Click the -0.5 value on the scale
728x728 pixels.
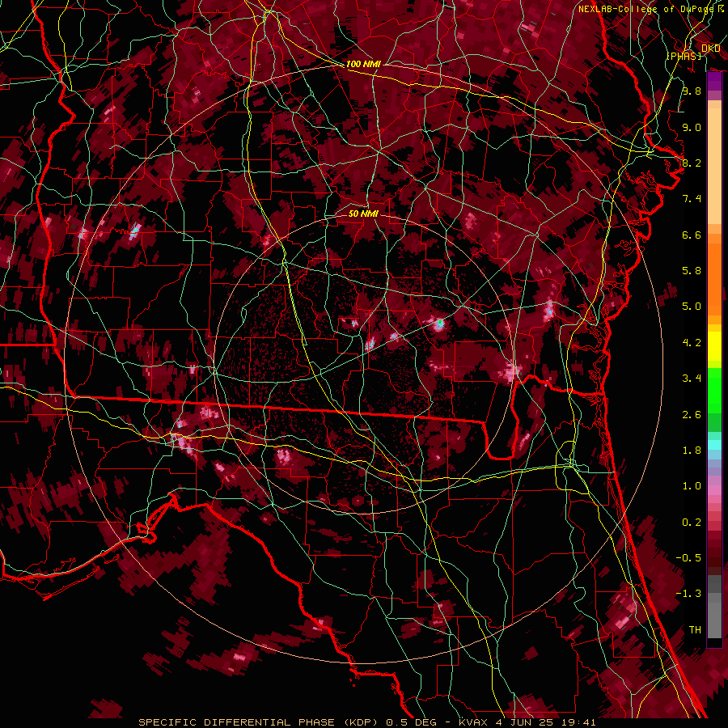pos(688,558)
